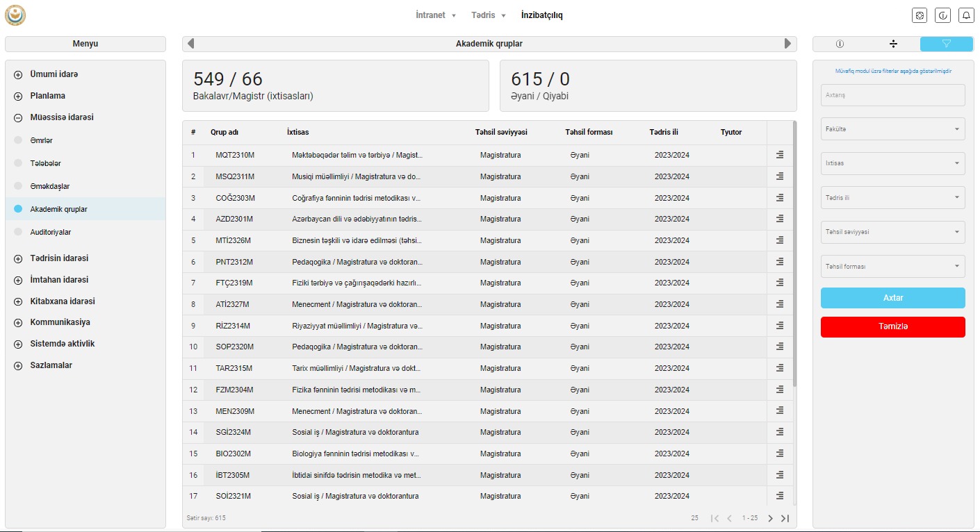Open row menu icon for MQT2310M

pyautogui.click(x=780, y=155)
